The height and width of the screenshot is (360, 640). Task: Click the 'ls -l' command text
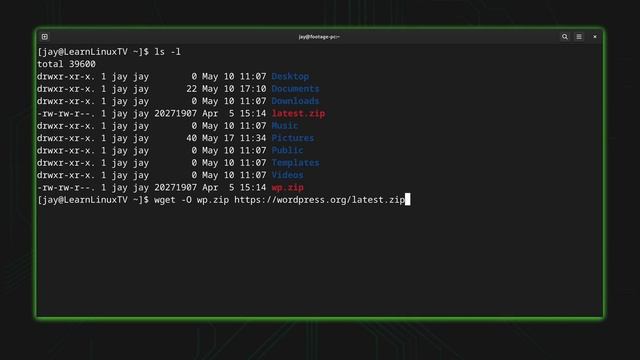point(167,52)
